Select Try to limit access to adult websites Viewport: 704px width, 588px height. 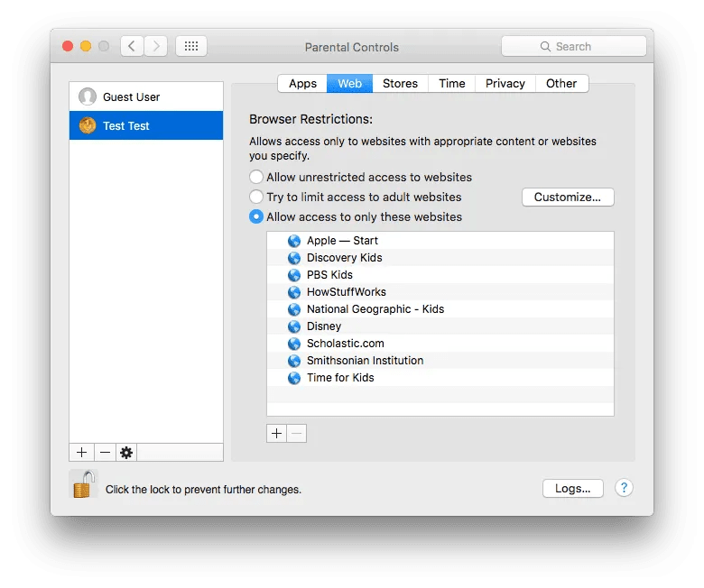tap(256, 197)
